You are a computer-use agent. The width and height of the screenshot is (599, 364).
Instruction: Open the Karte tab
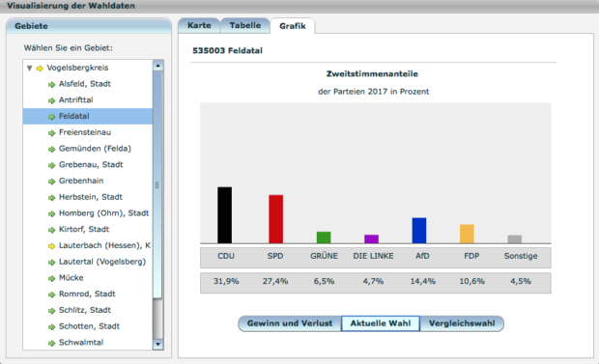click(199, 26)
